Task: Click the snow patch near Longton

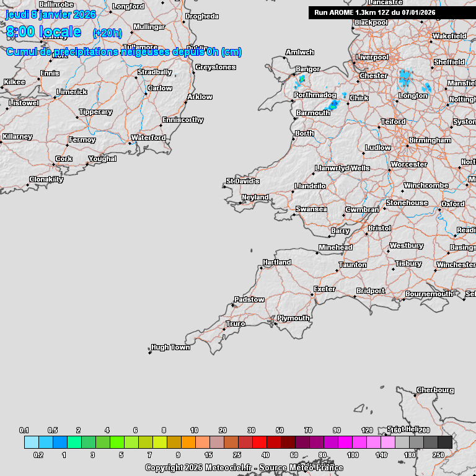Action: tap(405, 78)
